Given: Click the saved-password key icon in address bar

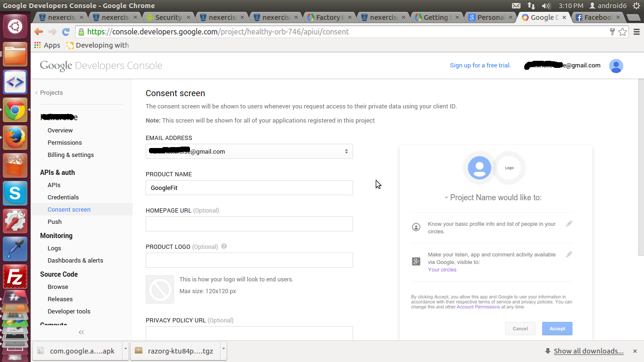Looking at the screenshot, I should (x=612, y=32).
